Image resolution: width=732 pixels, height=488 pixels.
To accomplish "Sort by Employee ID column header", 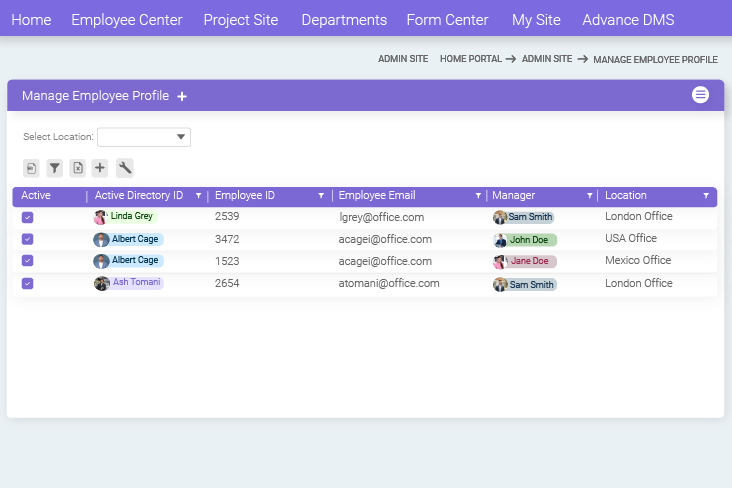I will [x=245, y=196].
